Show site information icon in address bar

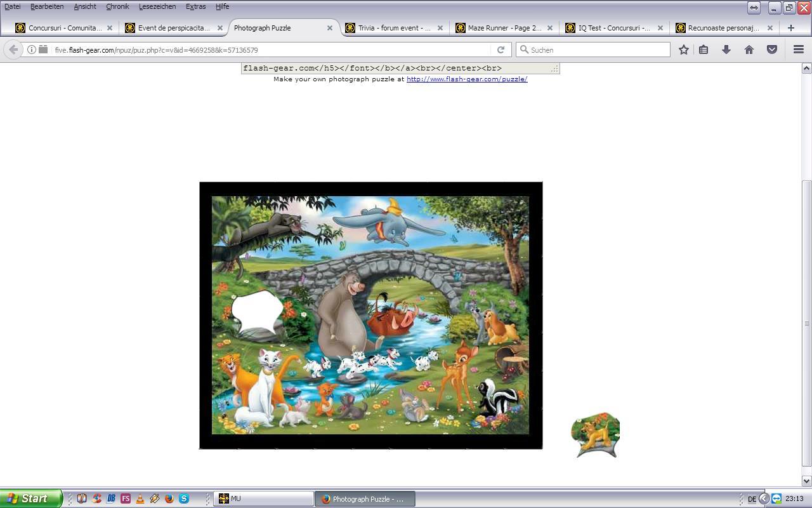click(x=31, y=50)
